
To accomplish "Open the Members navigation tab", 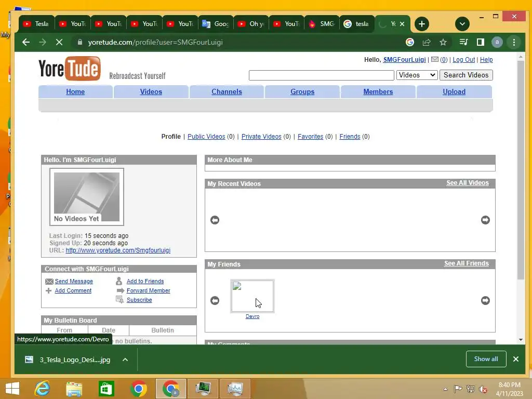I will point(378,91).
